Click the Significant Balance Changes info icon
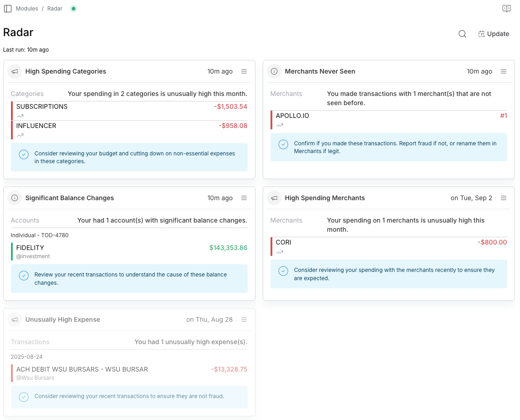The height and width of the screenshot is (420, 520). [x=15, y=198]
